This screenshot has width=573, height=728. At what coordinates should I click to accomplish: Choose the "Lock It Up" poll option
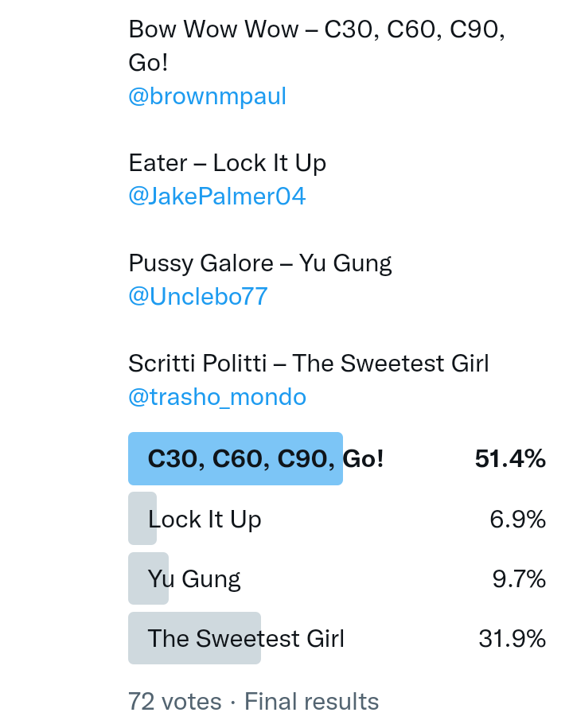(x=205, y=520)
